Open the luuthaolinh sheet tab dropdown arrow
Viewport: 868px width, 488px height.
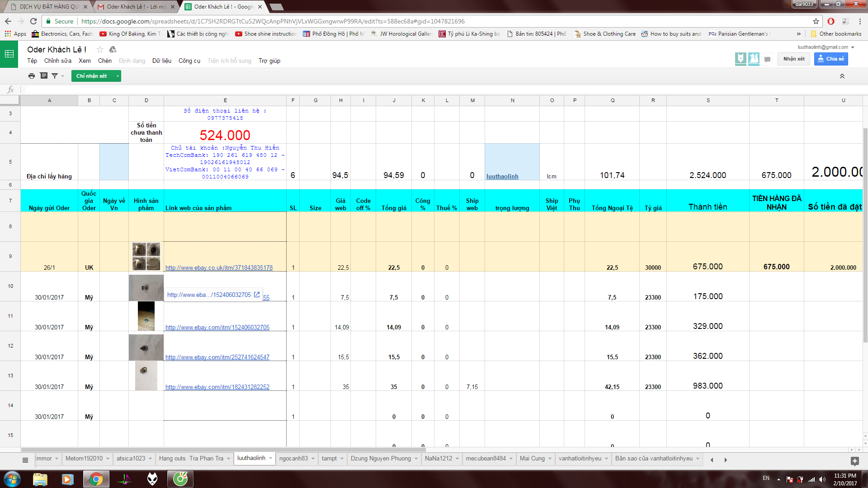click(x=271, y=458)
